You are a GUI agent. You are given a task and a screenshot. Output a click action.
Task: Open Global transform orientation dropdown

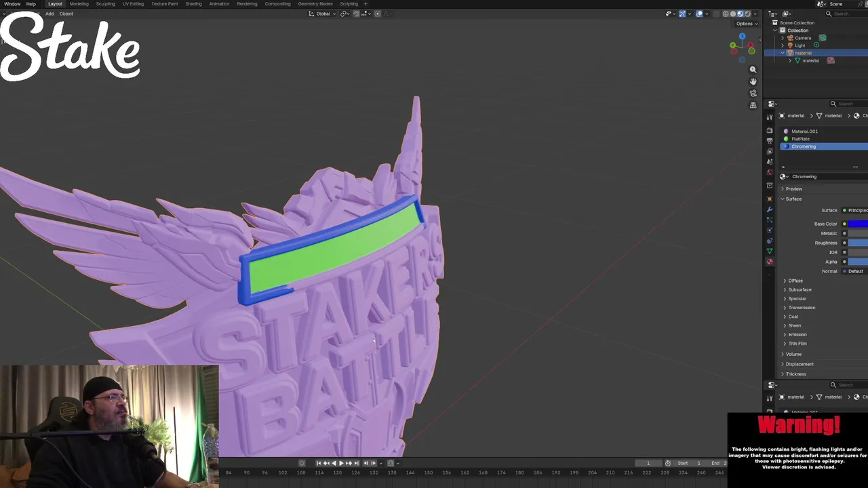coord(322,14)
